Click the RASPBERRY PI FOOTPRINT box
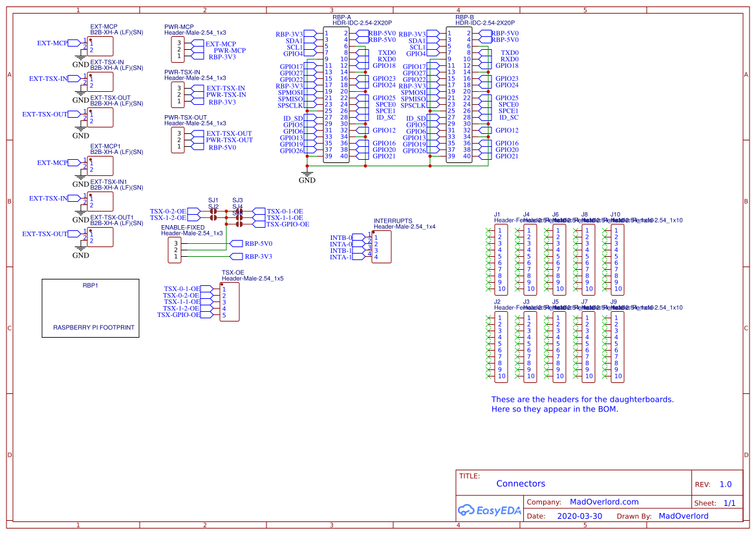 (91, 308)
